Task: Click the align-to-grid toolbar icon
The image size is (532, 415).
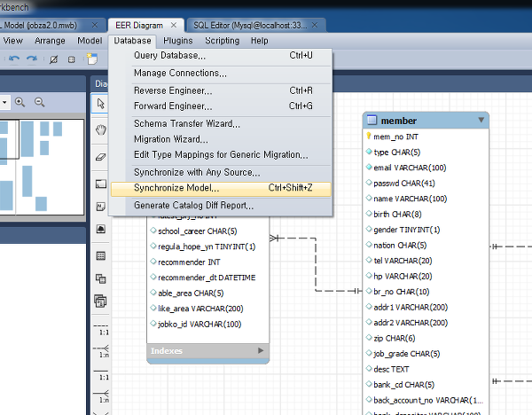Action: 71,59
